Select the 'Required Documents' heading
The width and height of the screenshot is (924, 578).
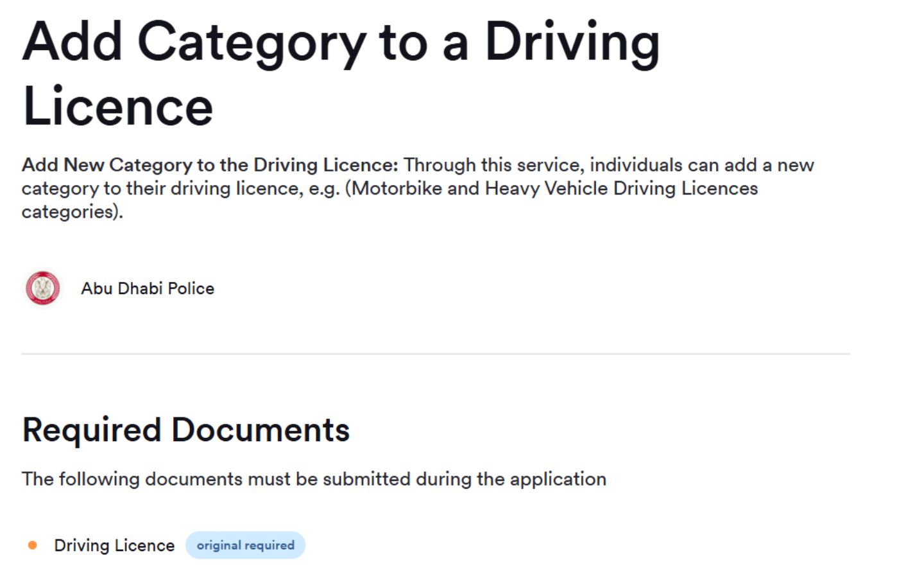pos(185,430)
